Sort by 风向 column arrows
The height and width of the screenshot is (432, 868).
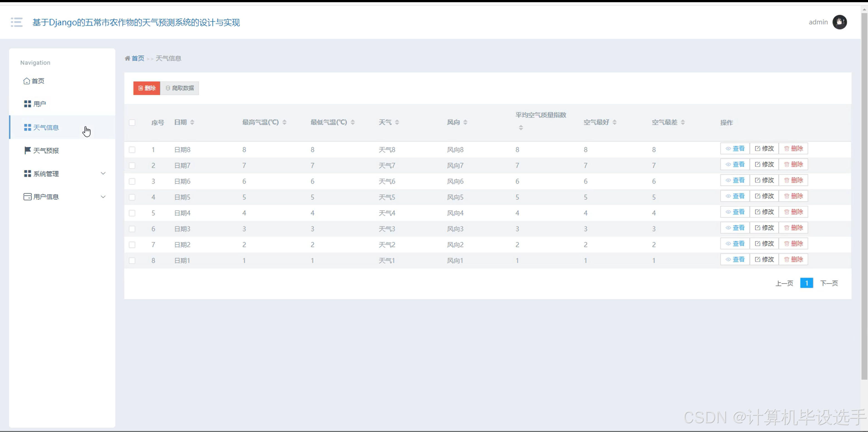465,123
